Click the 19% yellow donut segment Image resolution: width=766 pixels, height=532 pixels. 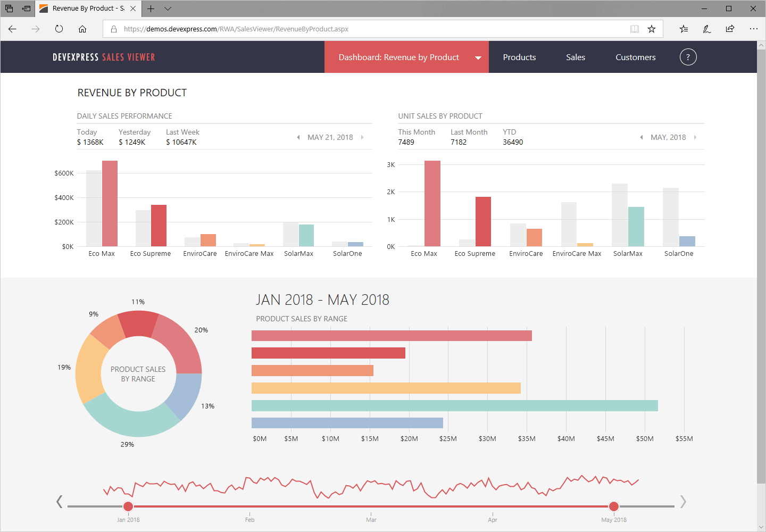pyautogui.click(x=89, y=370)
